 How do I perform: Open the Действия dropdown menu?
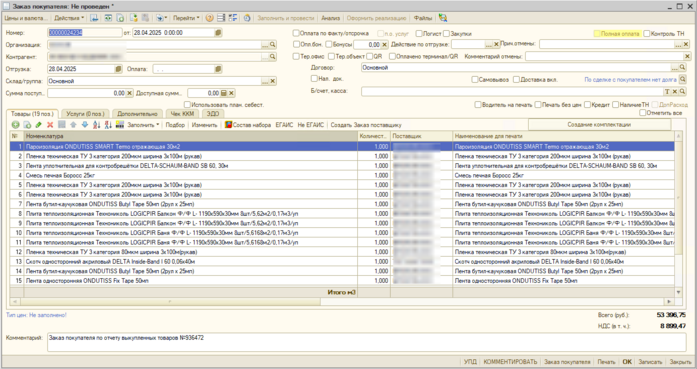pos(69,18)
